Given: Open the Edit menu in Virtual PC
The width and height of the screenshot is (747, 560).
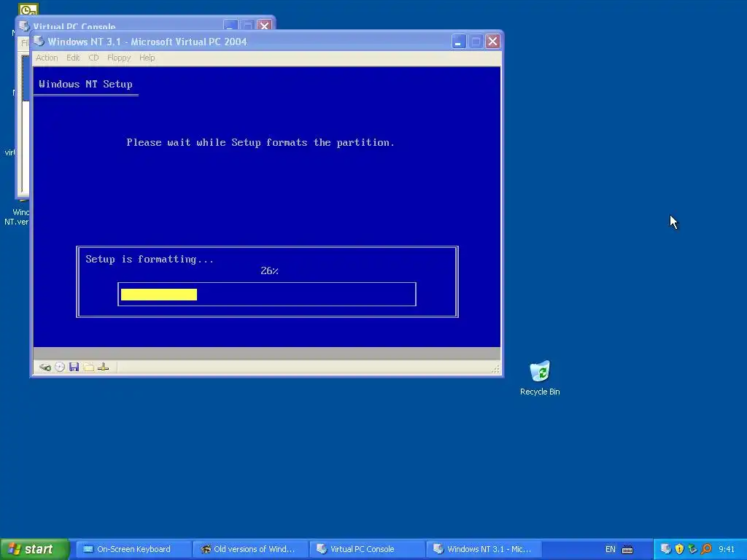Looking at the screenshot, I should click(x=73, y=58).
